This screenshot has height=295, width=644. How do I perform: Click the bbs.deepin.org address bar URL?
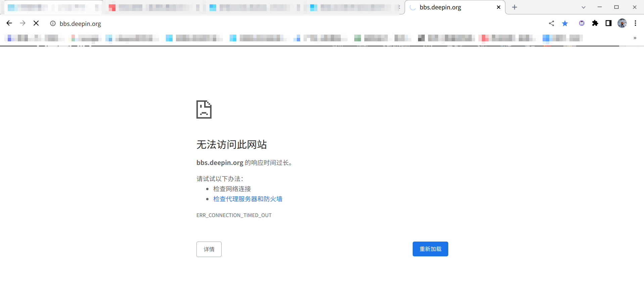80,24
